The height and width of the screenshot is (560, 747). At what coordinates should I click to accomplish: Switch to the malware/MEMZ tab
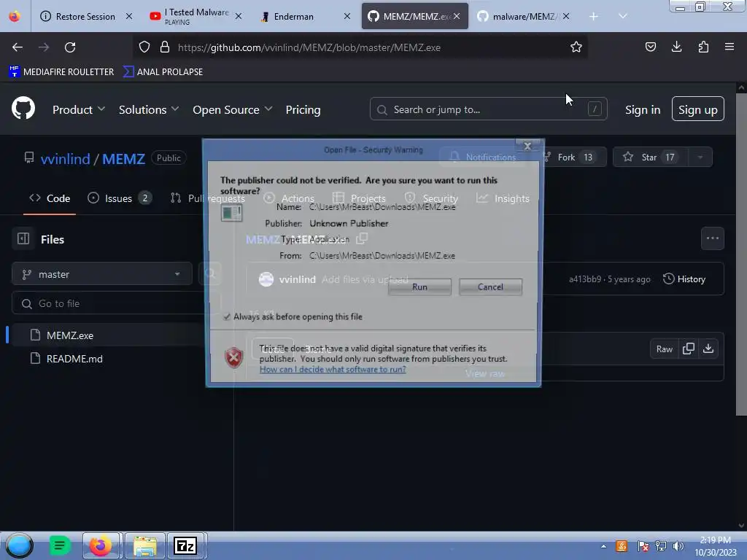click(x=523, y=17)
